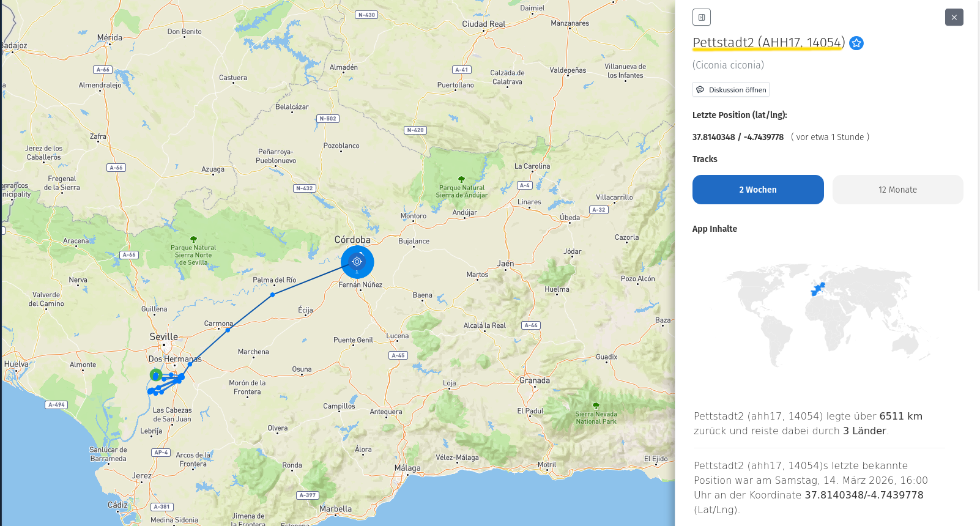Click the A-45 road shield icon
Screen dimensions: 980x526
pos(398,355)
